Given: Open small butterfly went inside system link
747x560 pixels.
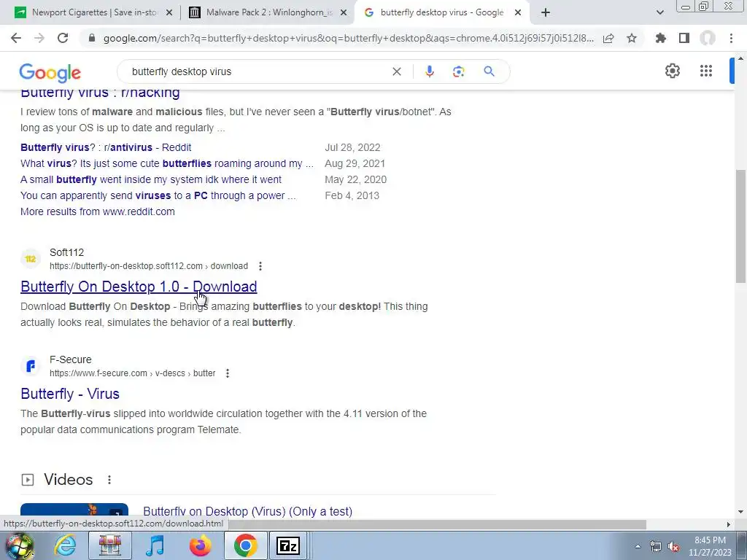Looking at the screenshot, I should point(151,179).
